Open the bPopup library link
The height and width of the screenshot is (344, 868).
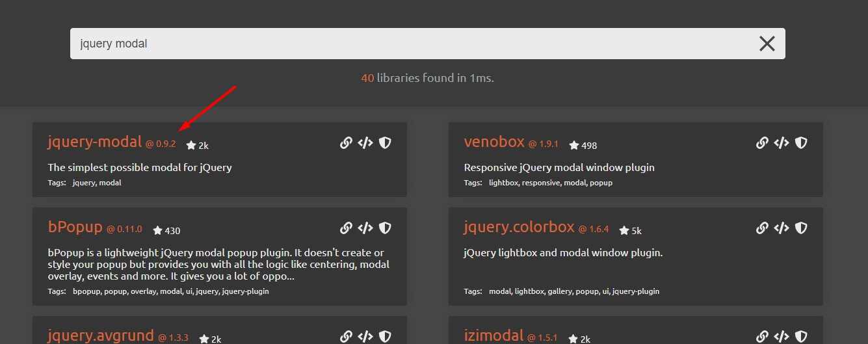[75, 227]
